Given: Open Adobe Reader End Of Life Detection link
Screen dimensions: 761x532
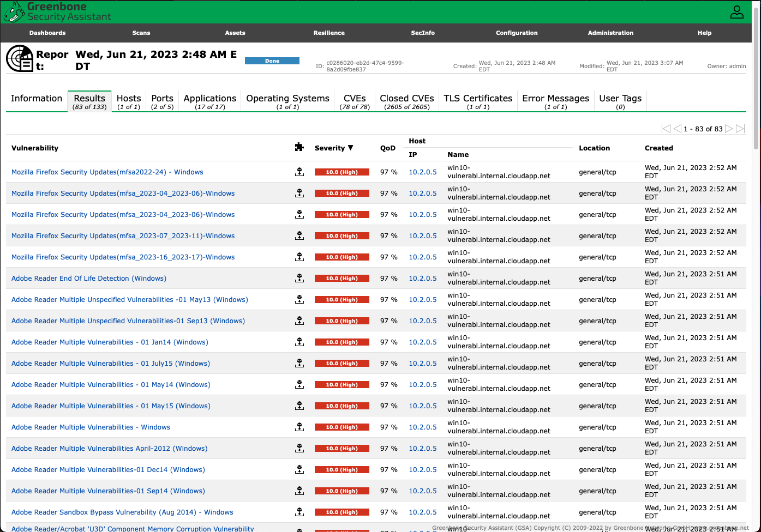Looking at the screenshot, I should click(x=89, y=278).
